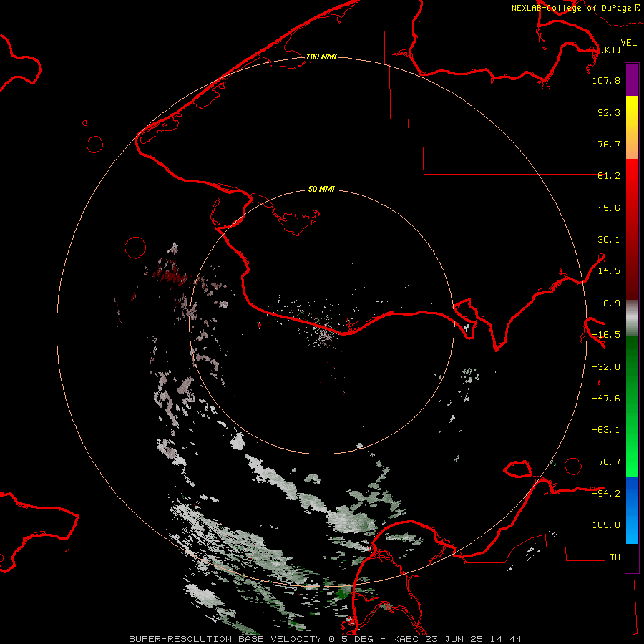
Task: Click the TH legend label
Action: (615, 557)
